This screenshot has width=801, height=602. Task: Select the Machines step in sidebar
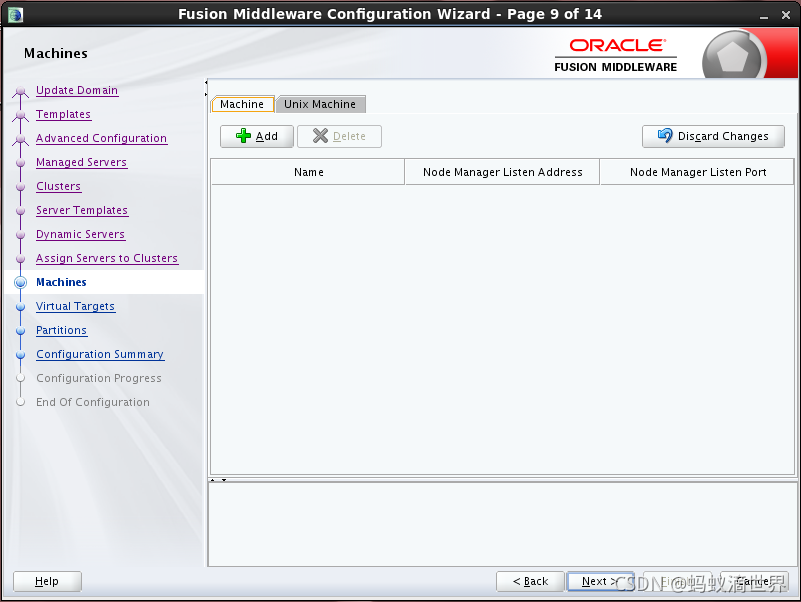[61, 282]
